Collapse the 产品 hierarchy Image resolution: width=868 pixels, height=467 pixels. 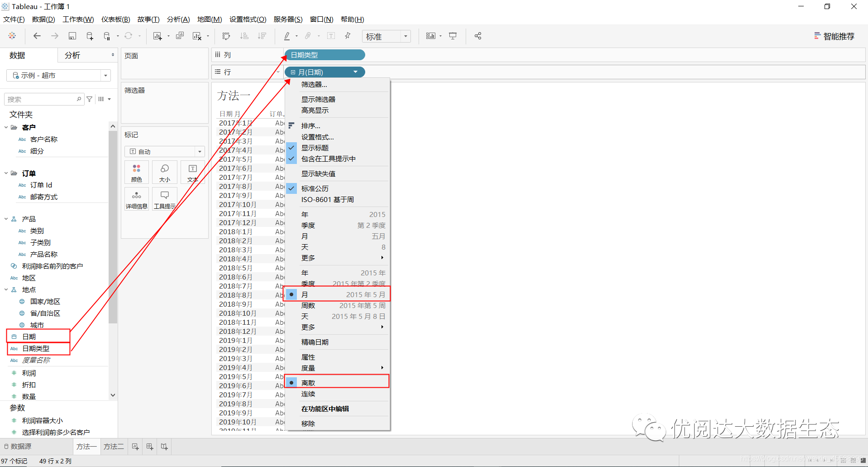pyautogui.click(x=6, y=219)
